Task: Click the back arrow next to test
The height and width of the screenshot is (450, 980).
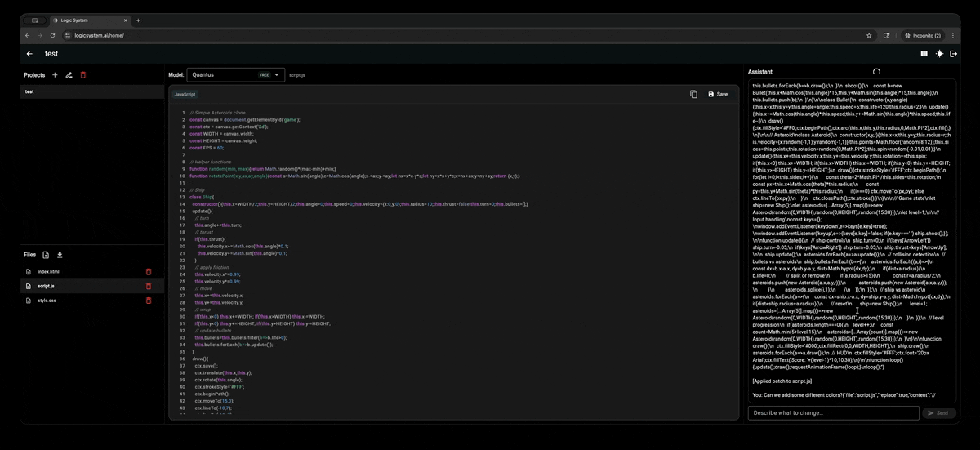Action: coord(29,54)
